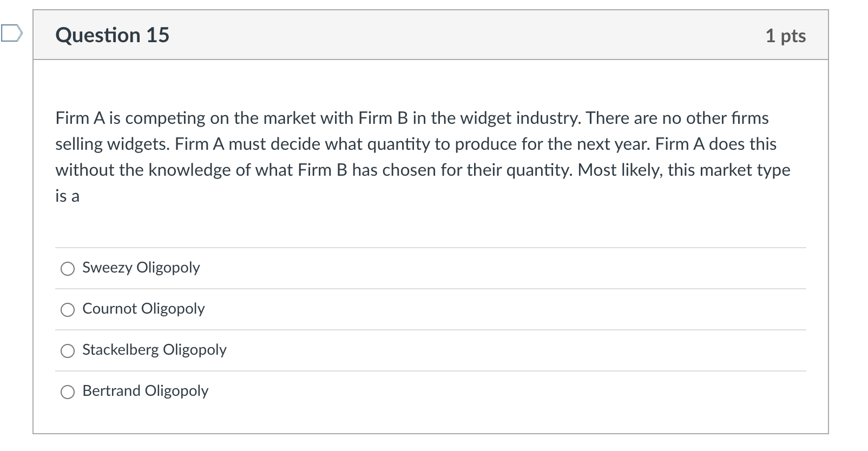
Task: Click the line starting "without the knowledge"
Action: tap(422, 170)
